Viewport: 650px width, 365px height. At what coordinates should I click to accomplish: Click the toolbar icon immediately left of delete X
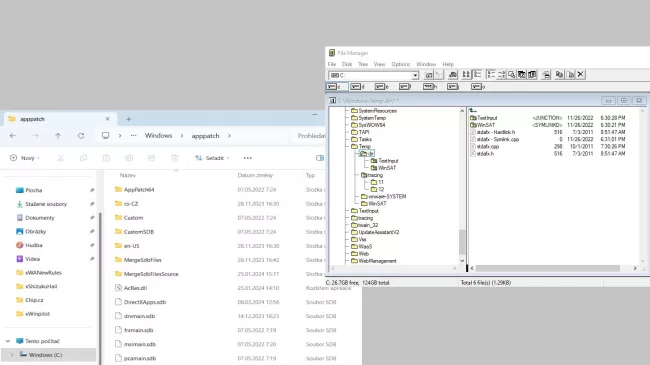[570, 75]
